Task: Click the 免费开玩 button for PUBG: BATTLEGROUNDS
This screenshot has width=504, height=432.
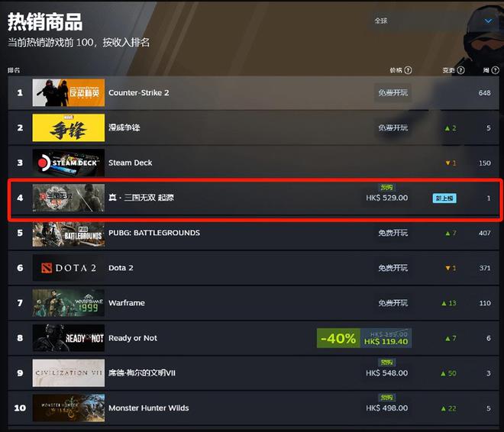Action: (x=393, y=233)
